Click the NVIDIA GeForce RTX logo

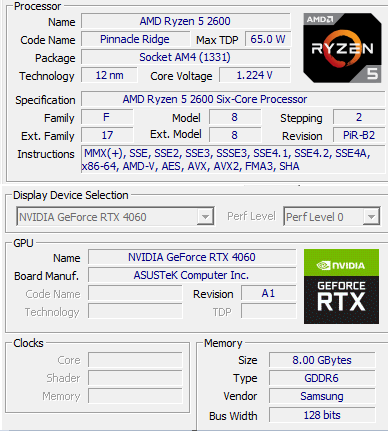tap(341, 286)
